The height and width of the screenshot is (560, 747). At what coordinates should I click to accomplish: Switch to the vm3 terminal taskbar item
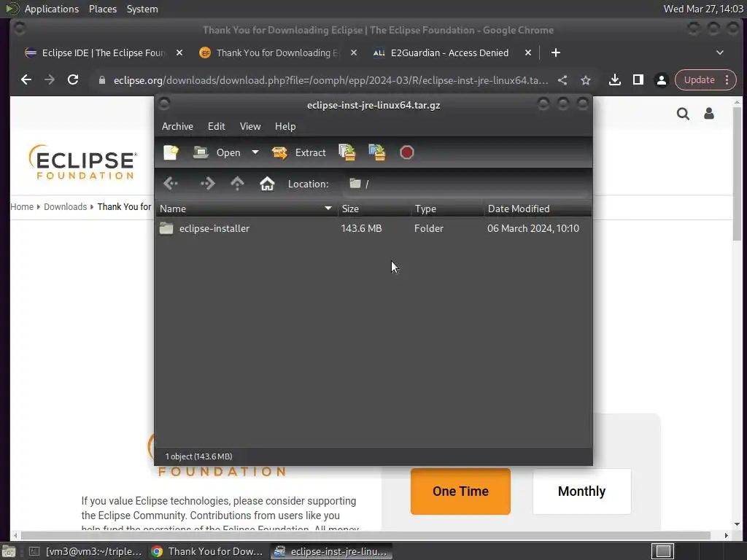(x=86, y=551)
